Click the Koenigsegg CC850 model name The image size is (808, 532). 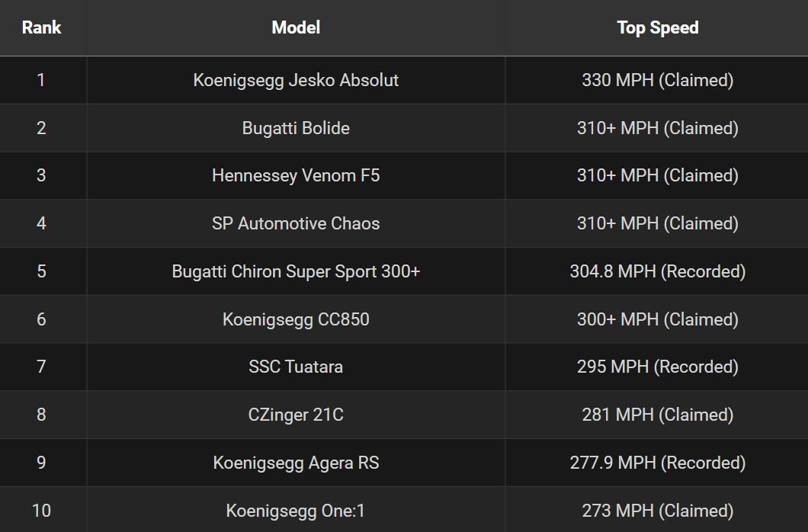pyautogui.click(x=296, y=319)
